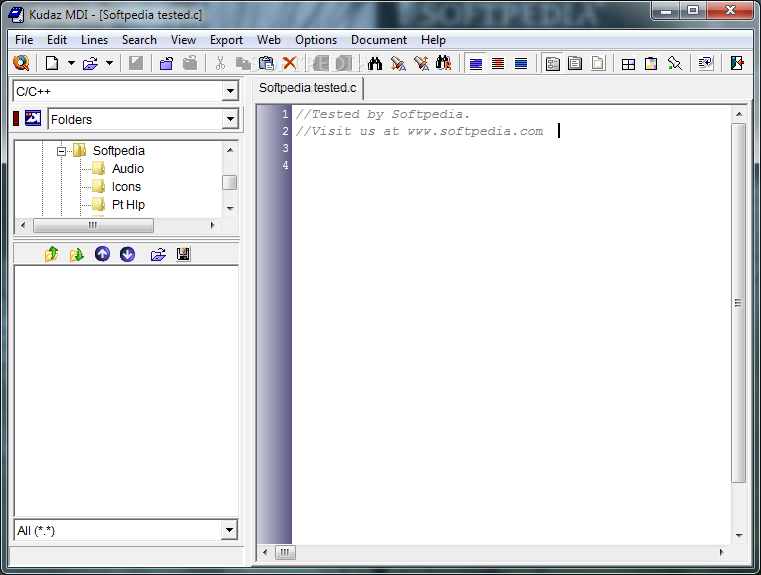Create a new document with the blank page icon
This screenshot has height=575, width=761.
point(52,63)
